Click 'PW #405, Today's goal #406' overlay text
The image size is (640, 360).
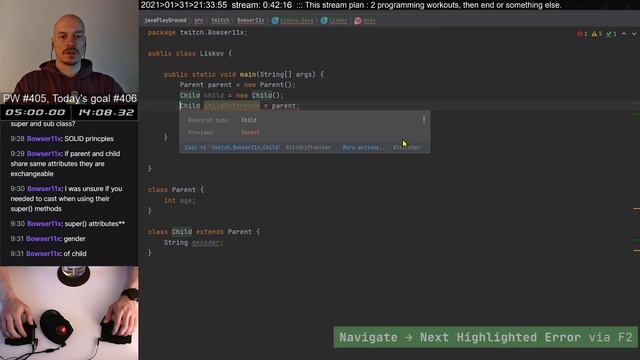(x=70, y=98)
